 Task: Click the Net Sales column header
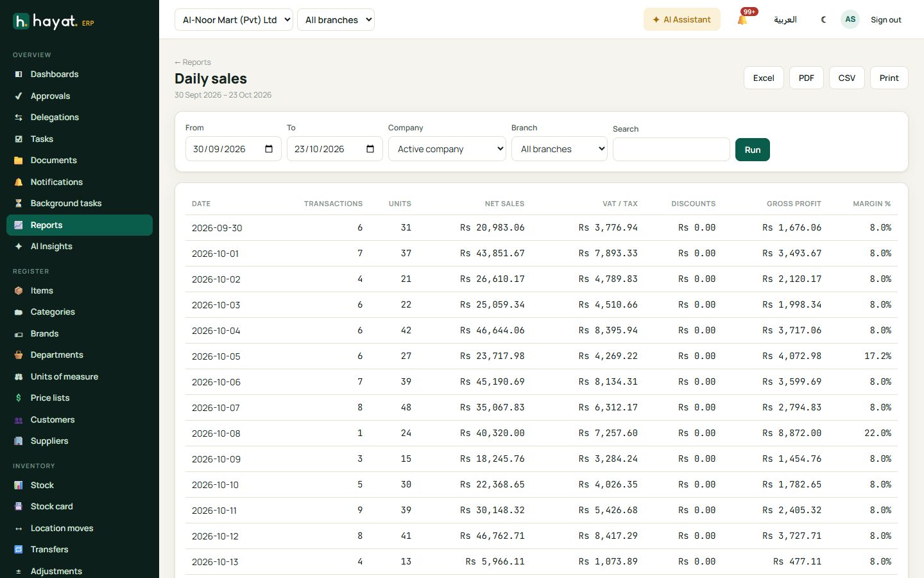click(504, 204)
